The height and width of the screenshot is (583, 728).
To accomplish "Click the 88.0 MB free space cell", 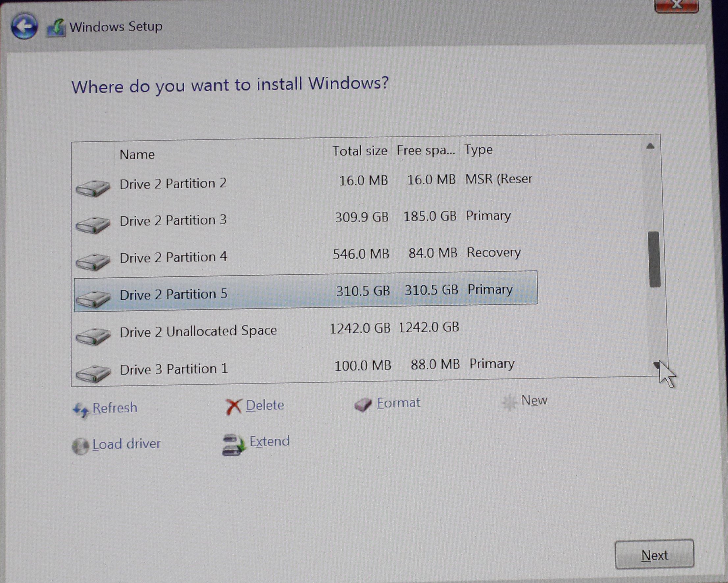I will coord(435,364).
